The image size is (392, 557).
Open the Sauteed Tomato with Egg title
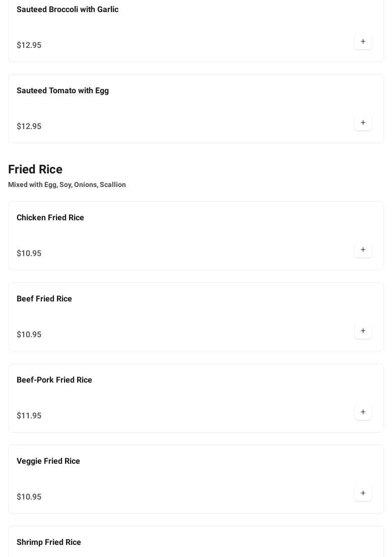(62, 91)
